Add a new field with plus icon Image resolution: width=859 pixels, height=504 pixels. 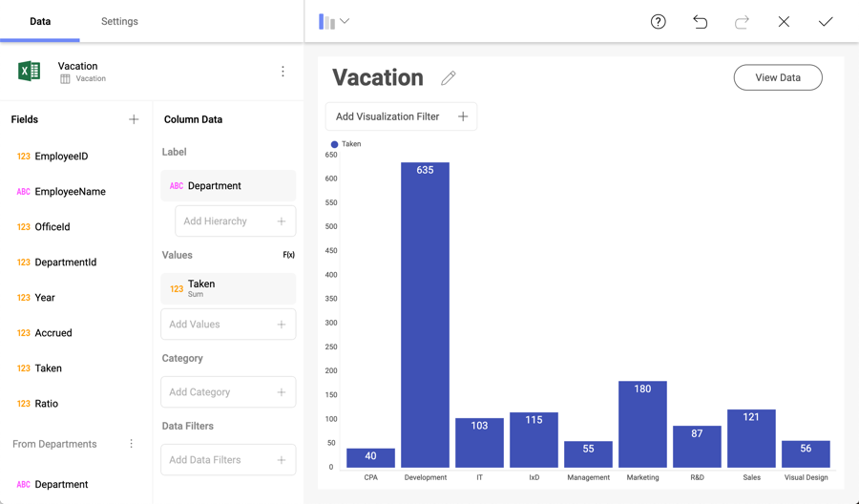(134, 119)
